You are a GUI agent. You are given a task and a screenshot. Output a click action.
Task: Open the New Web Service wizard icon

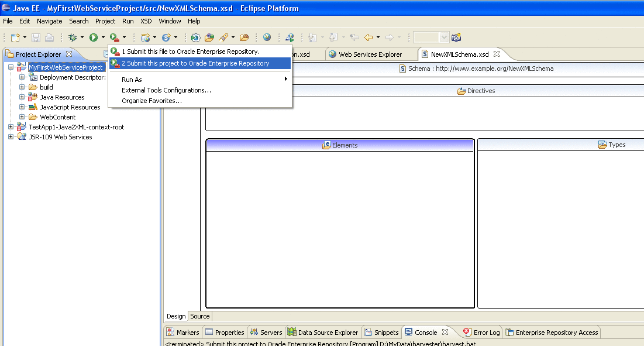(146, 38)
